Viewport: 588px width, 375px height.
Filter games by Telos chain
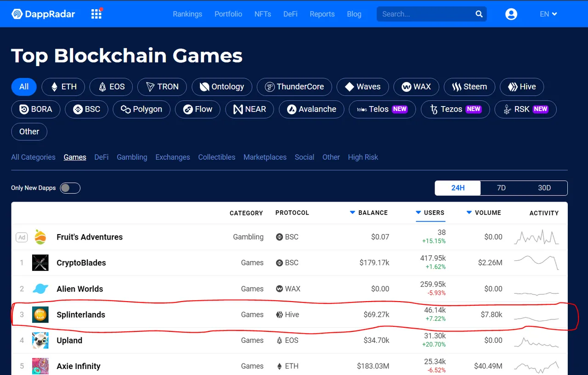point(382,109)
